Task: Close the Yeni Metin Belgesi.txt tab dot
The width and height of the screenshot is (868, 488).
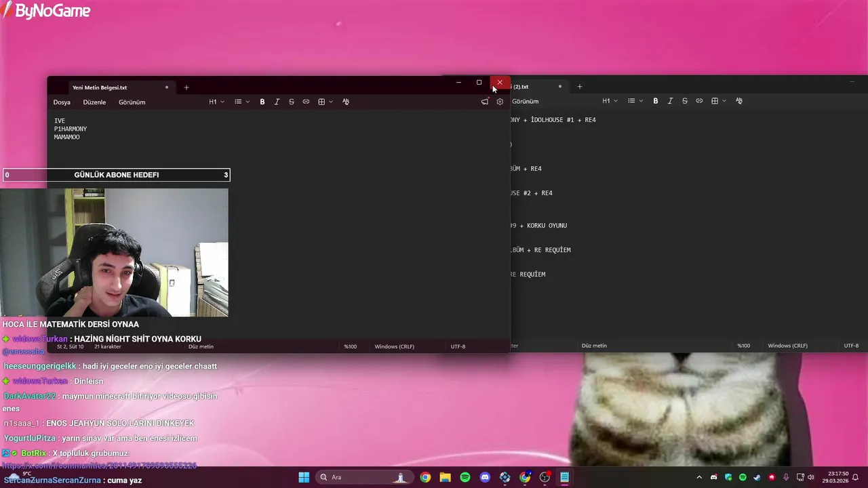Action: tap(166, 87)
